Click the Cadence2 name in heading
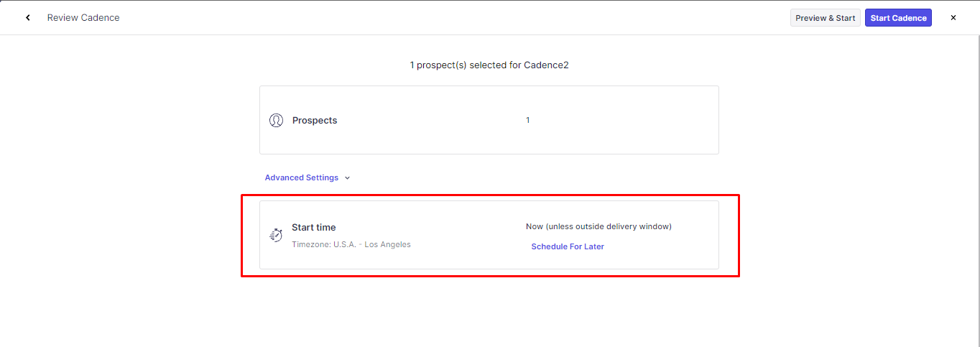This screenshot has width=980, height=347. pyautogui.click(x=546, y=65)
